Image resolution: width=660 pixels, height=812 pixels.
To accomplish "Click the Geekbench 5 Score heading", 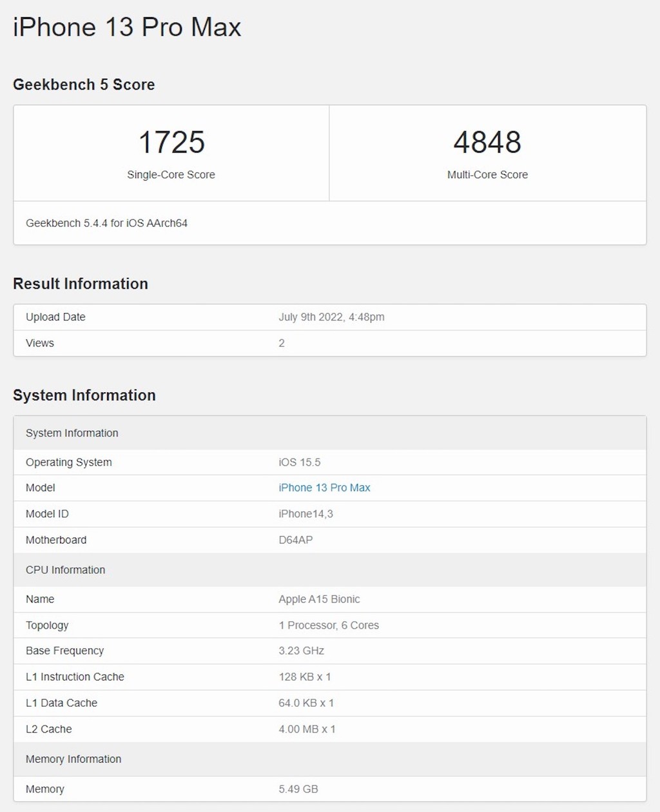I will click(84, 84).
